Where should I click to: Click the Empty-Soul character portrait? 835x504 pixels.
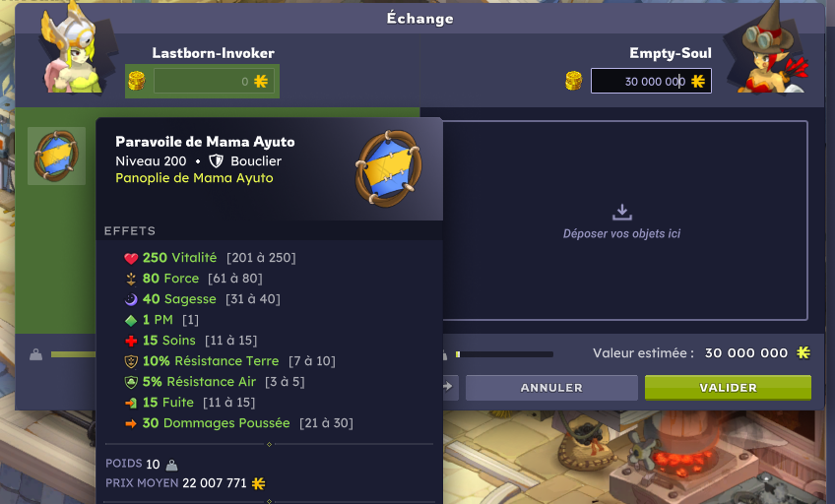pos(771,50)
